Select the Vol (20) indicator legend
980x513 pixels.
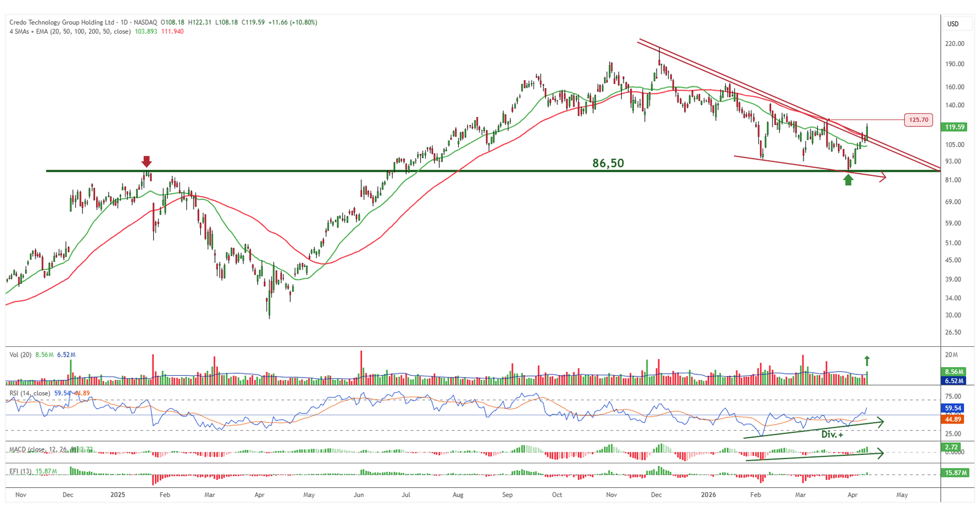click(x=21, y=355)
